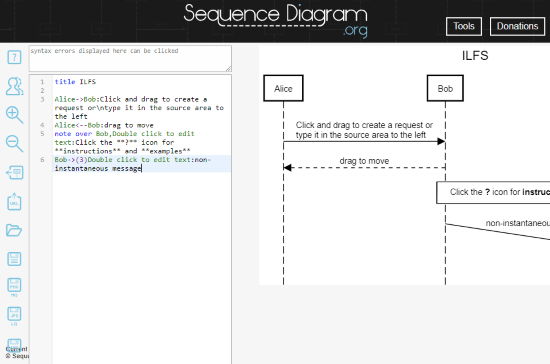Viewport: 550px width, 364px height.
Task: Zoom in on the diagram
Action: pos(14,115)
